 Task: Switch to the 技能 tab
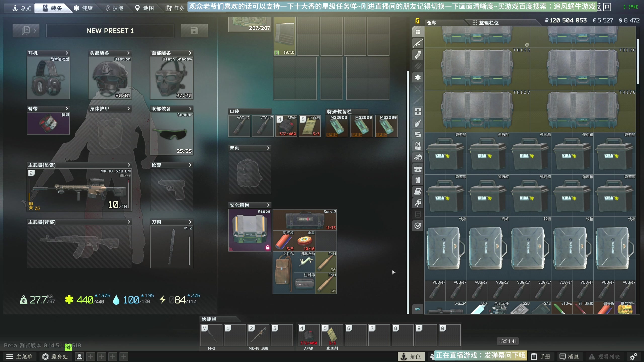[114, 8]
